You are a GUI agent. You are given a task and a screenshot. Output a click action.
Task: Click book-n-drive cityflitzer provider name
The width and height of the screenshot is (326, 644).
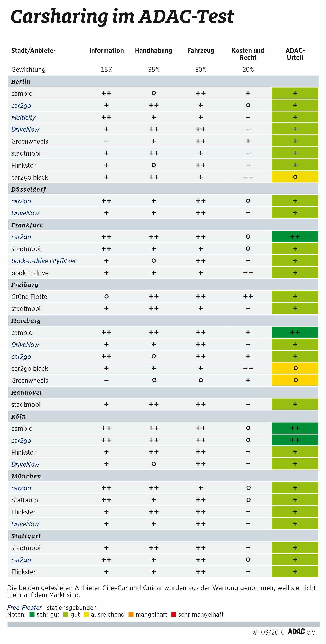pyautogui.click(x=44, y=261)
